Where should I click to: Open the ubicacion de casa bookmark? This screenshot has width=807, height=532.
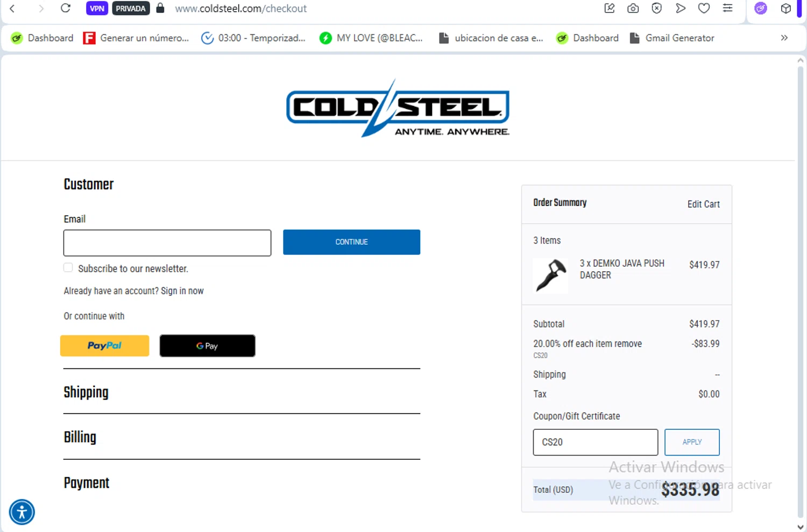pyautogui.click(x=491, y=38)
